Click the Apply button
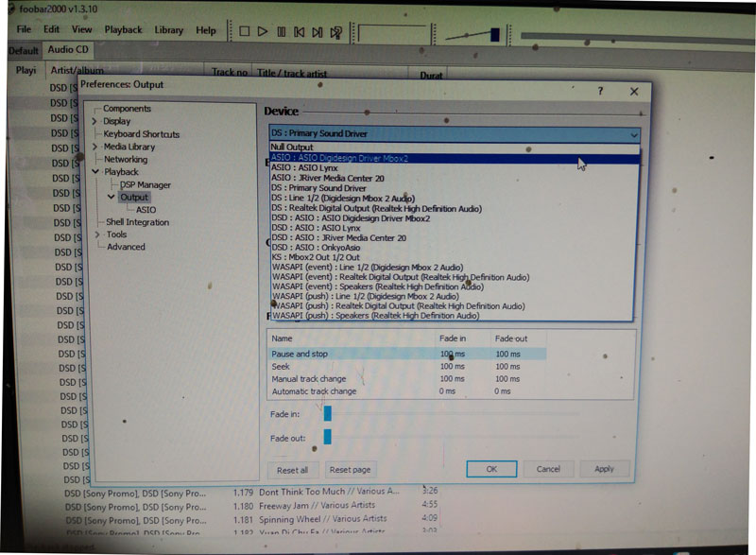Image resolution: width=756 pixels, height=555 pixels. pos(604,469)
